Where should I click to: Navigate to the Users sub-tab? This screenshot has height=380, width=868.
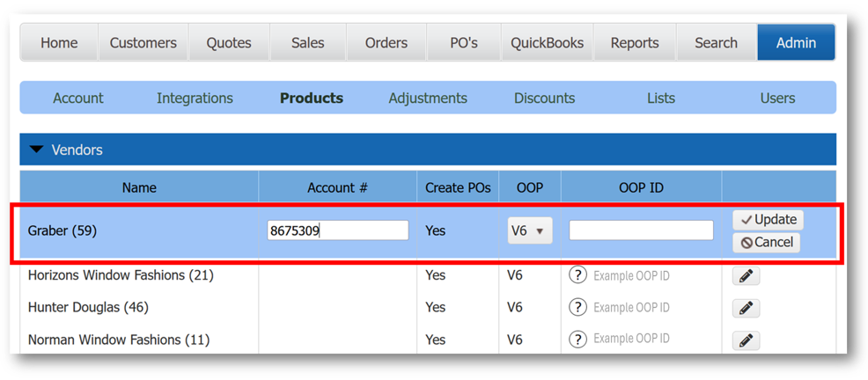777,98
